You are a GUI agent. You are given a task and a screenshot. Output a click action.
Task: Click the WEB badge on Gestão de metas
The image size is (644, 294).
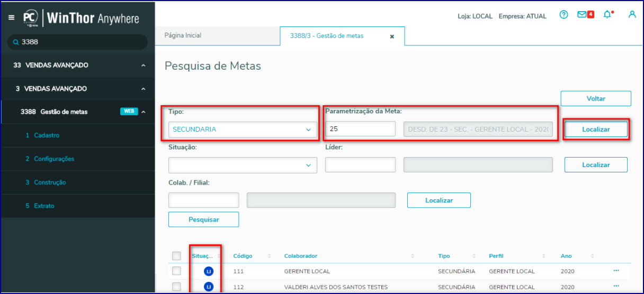[x=129, y=112]
